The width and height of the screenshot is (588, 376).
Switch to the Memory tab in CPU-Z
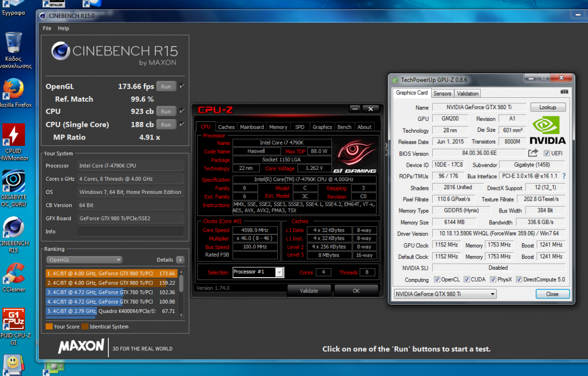click(278, 127)
